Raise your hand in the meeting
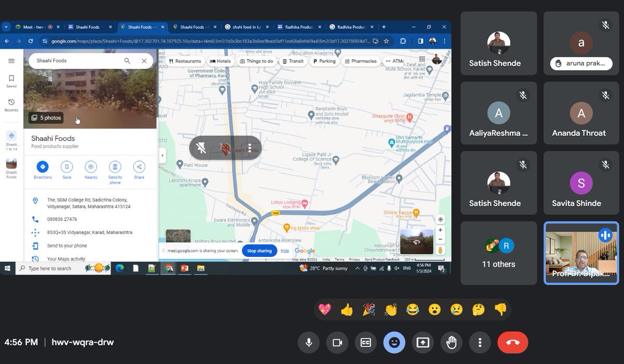 pyautogui.click(x=451, y=342)
